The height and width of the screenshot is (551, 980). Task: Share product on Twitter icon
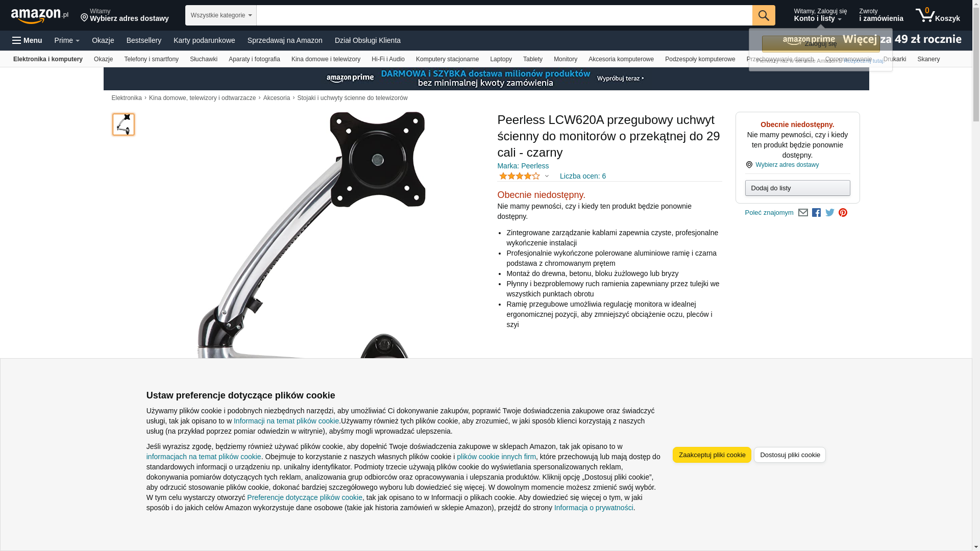pyautogui.click(x=830, y=213)
